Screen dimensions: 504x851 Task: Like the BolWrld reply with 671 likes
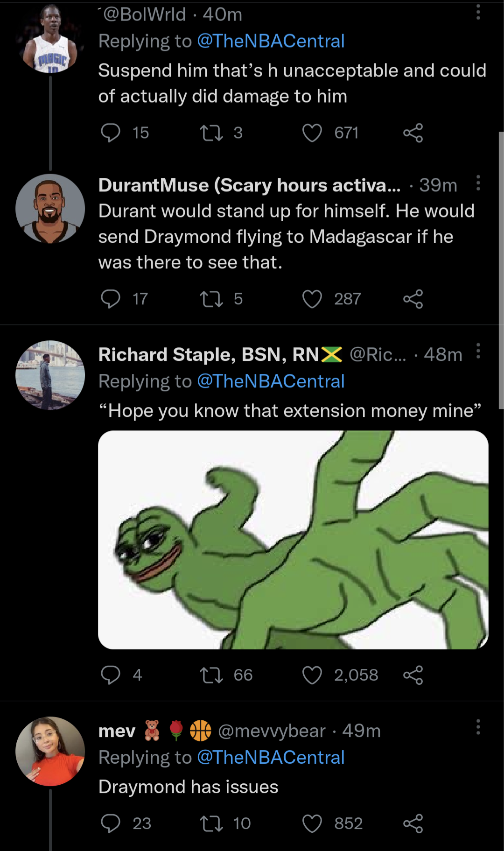pos(312,133)
